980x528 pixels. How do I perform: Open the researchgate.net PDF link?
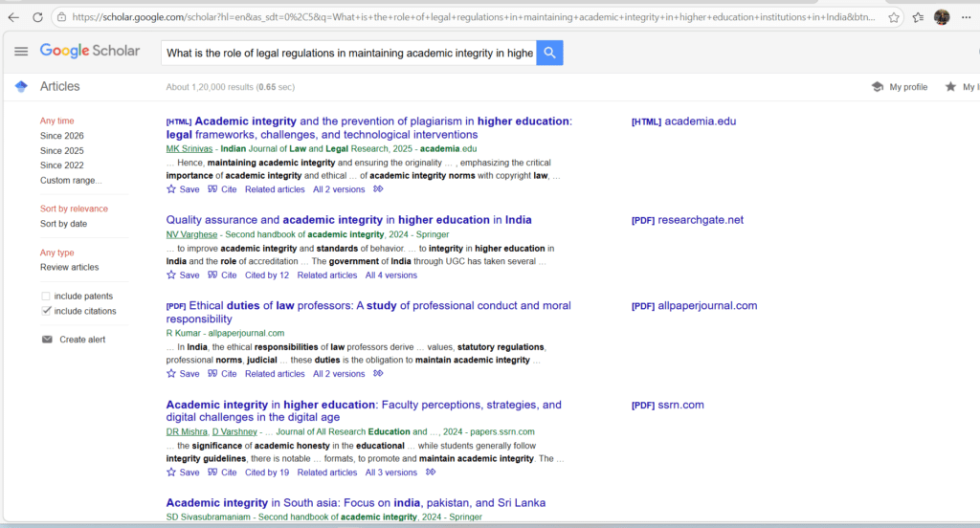[687, 220]
